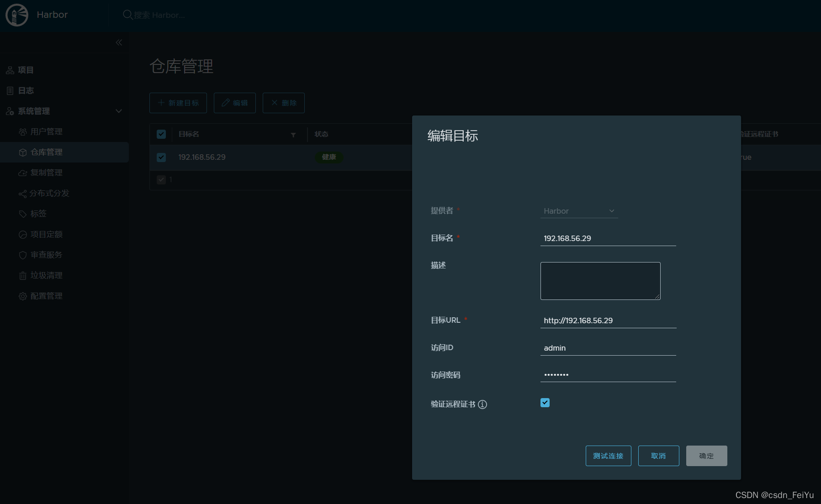
Task: Click the 日志 logs icon in sidebar
Action: (10, 91)
